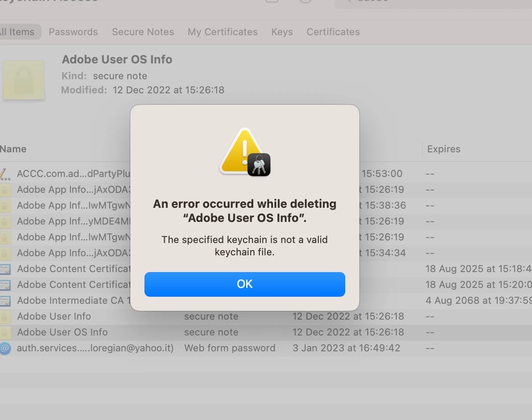Click the header title 'Adobe User OS Info'
This screenshot has width=532, height=420.
[117, 59]
